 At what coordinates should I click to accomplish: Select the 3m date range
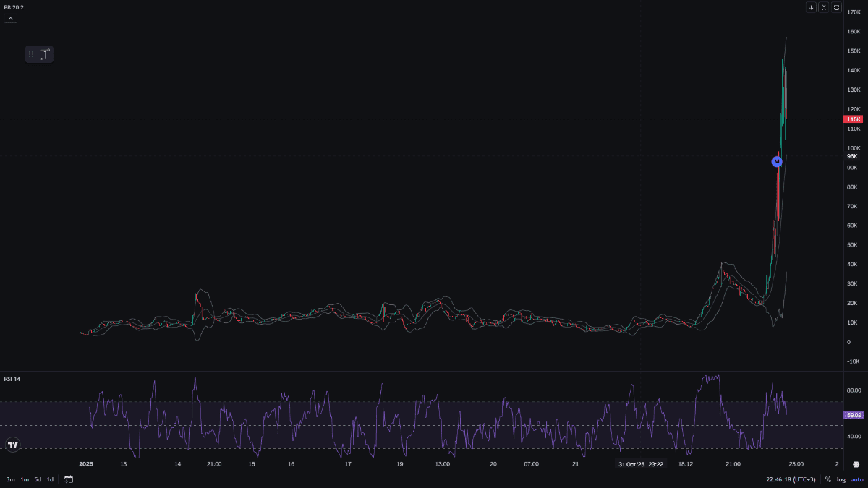coord(11,479)
